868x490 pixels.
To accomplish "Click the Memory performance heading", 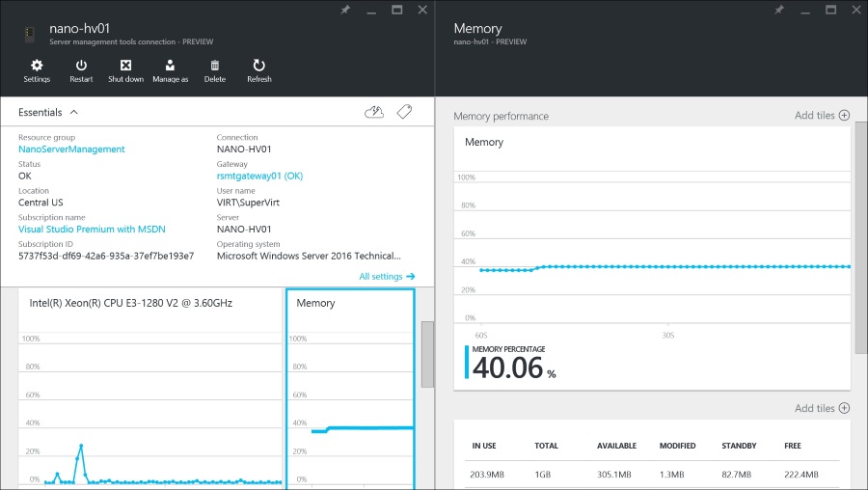I will 501,117.
